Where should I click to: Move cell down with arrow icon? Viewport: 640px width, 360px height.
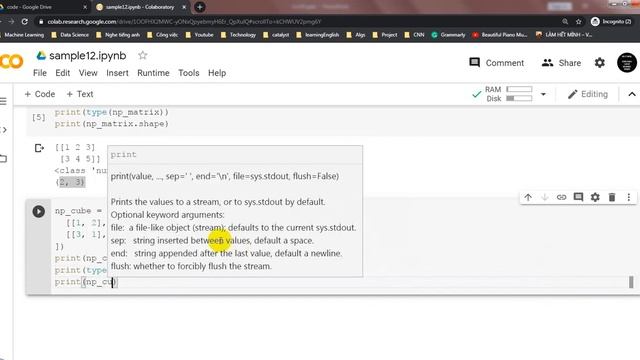544,198
